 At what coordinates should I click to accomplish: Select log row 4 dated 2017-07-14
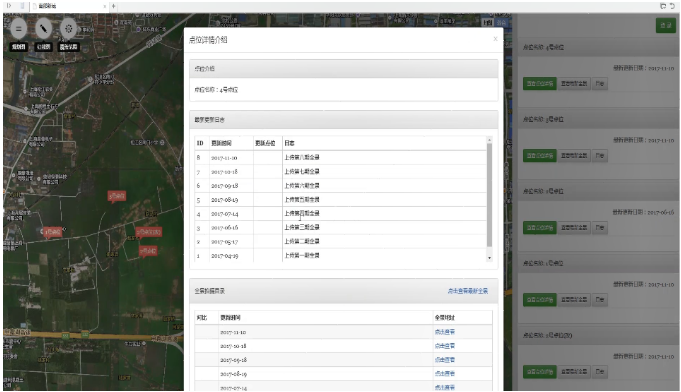(x=341, y=214)
